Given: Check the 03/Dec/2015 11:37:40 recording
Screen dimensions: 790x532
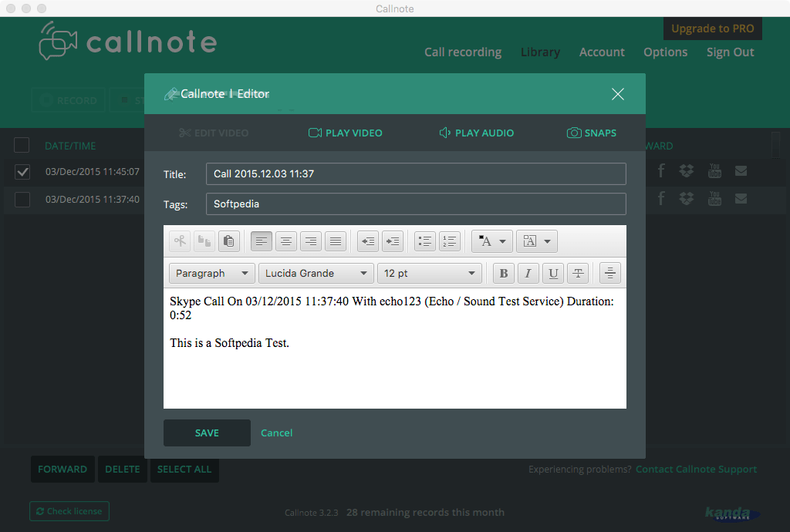Looking at the screenshot, I should click(22, 200).
